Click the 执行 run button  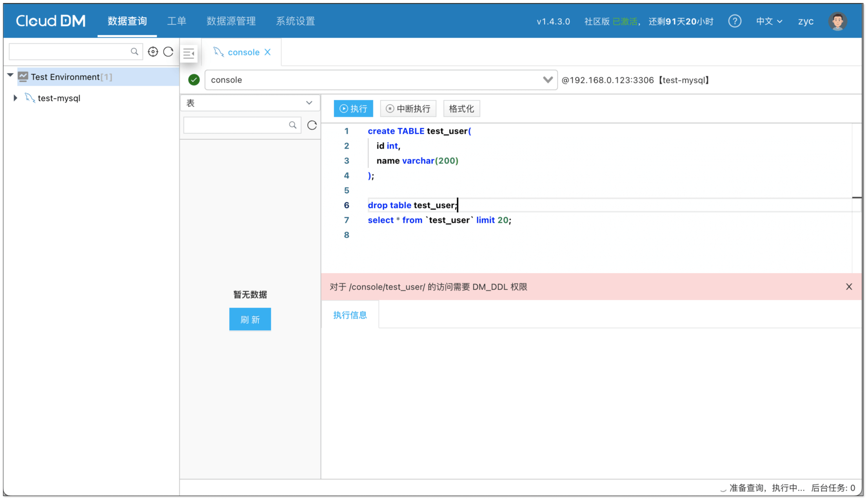(x=353, y=109)
